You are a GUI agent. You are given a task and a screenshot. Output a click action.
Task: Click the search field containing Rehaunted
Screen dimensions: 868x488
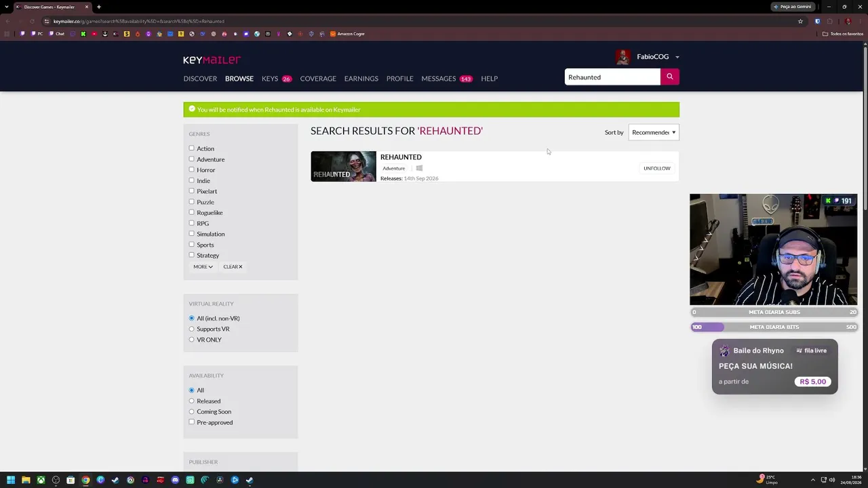[612, 77]
